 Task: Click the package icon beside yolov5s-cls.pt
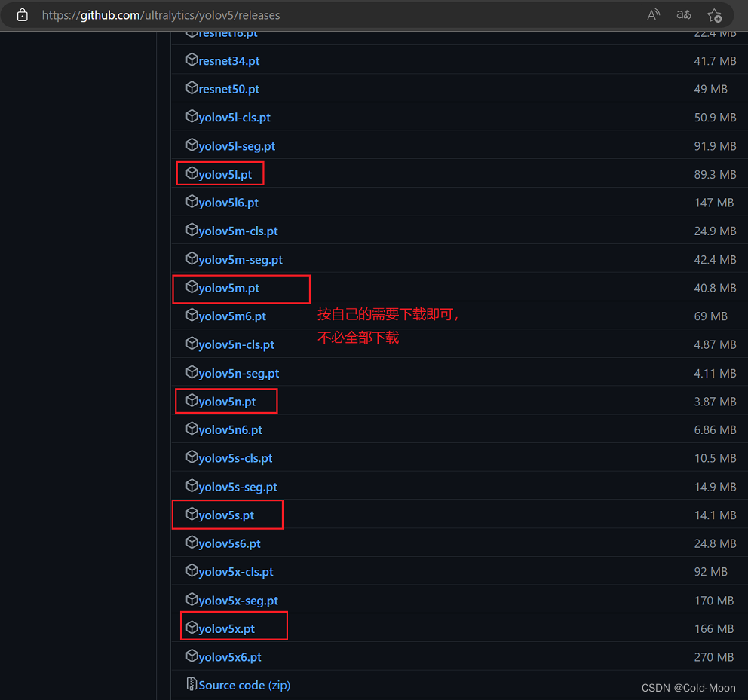[192, 457]
